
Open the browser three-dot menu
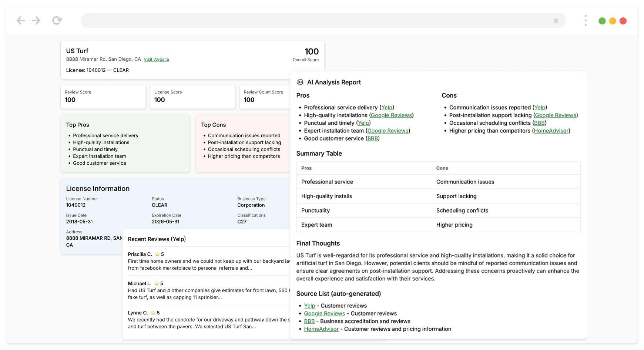585,20
